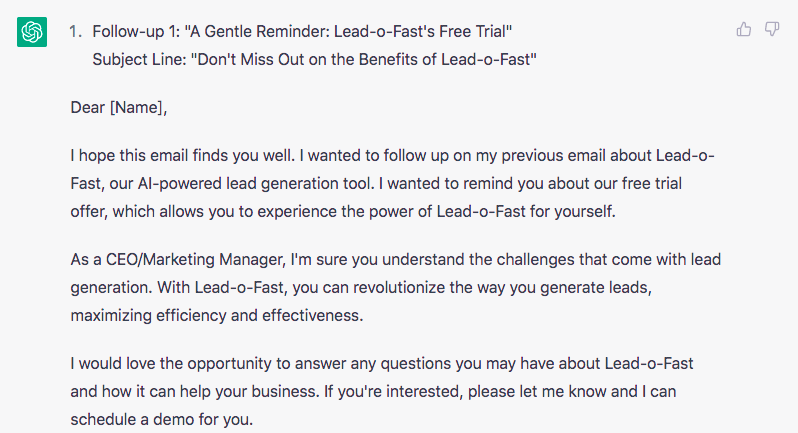798x433 pixels.
Task: Click the thumbs up icon
Action: click(744, 29)
